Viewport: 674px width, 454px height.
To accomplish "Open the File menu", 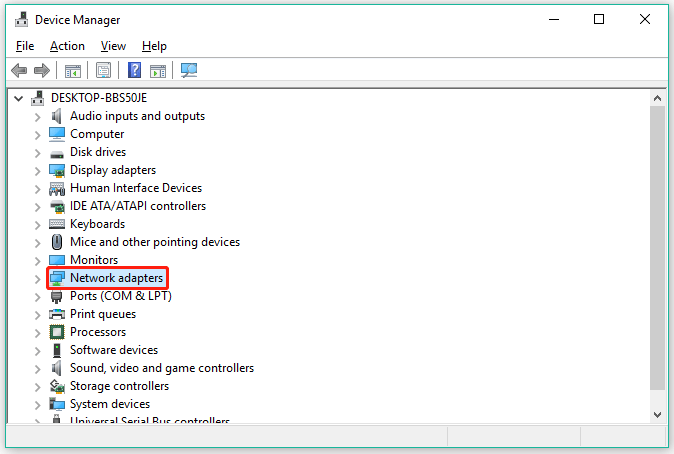I will (25, 46).
